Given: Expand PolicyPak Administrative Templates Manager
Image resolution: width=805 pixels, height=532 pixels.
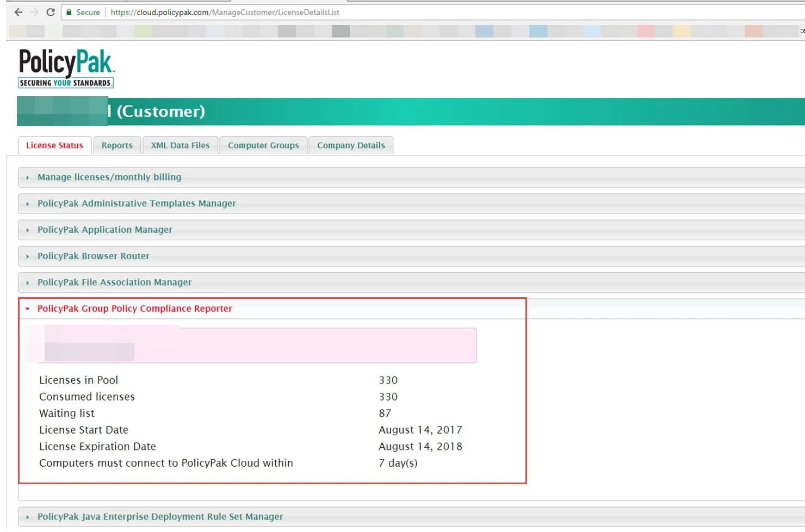Looking at the screenshot, I should 137,203.
